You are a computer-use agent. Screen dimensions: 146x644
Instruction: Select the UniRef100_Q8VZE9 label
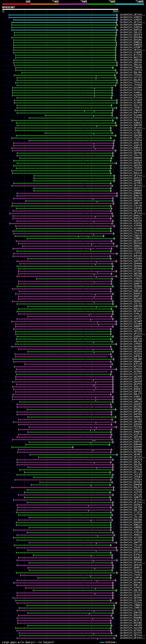[131, 163]
